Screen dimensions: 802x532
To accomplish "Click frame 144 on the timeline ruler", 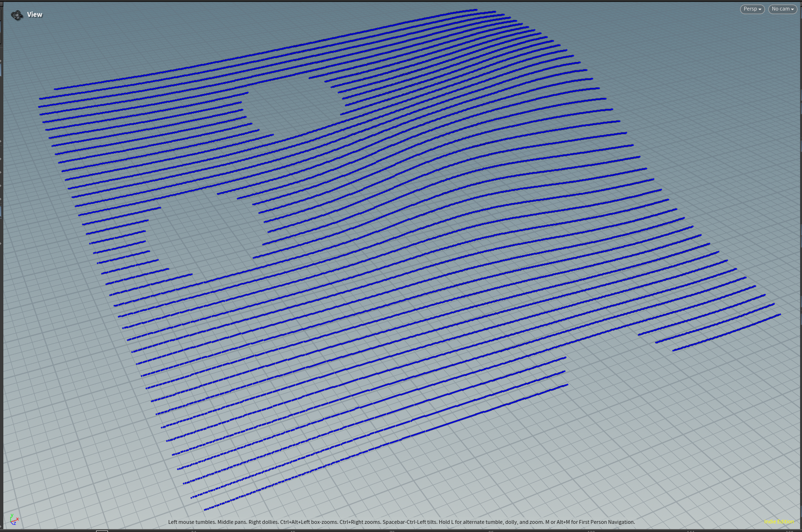I will [690, 531].
